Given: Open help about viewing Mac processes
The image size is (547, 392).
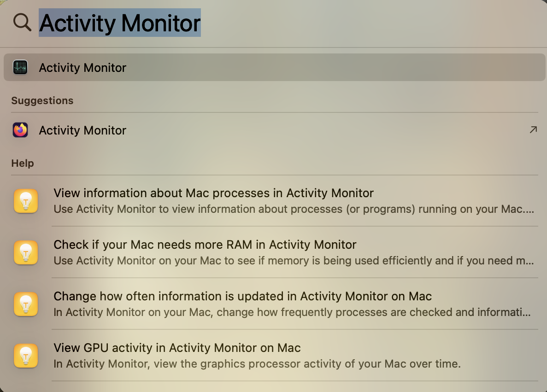Looking at the screenshot, I should point(213,193).
